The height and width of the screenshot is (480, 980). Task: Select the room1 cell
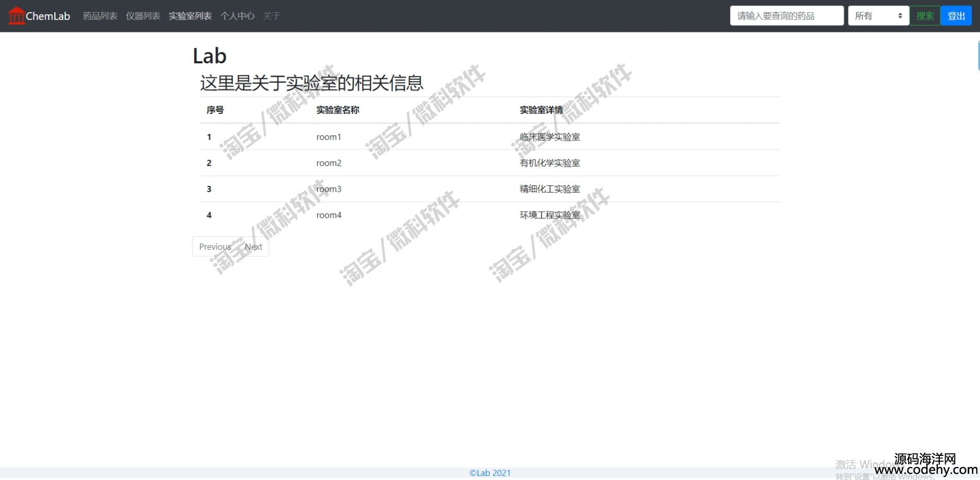tap(329, 137)
